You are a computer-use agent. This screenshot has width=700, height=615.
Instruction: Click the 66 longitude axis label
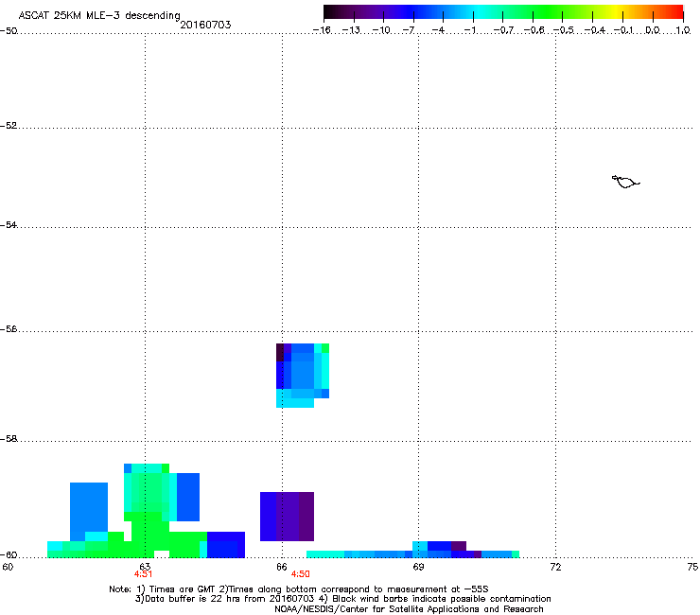(282, 567)
